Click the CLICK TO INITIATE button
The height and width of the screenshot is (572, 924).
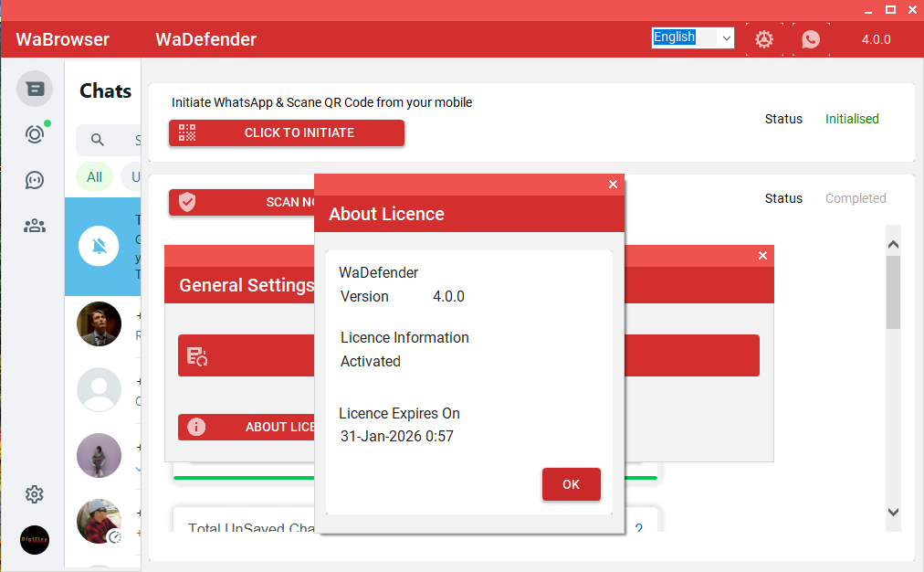coord(287,132)
